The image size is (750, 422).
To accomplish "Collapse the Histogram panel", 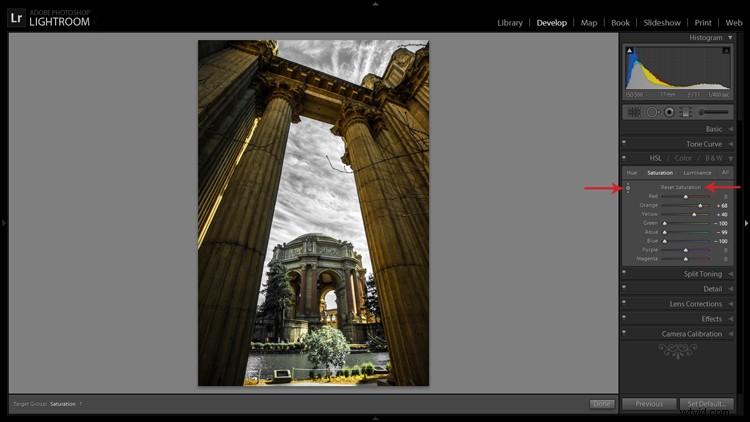I will [x=730, y=37].
